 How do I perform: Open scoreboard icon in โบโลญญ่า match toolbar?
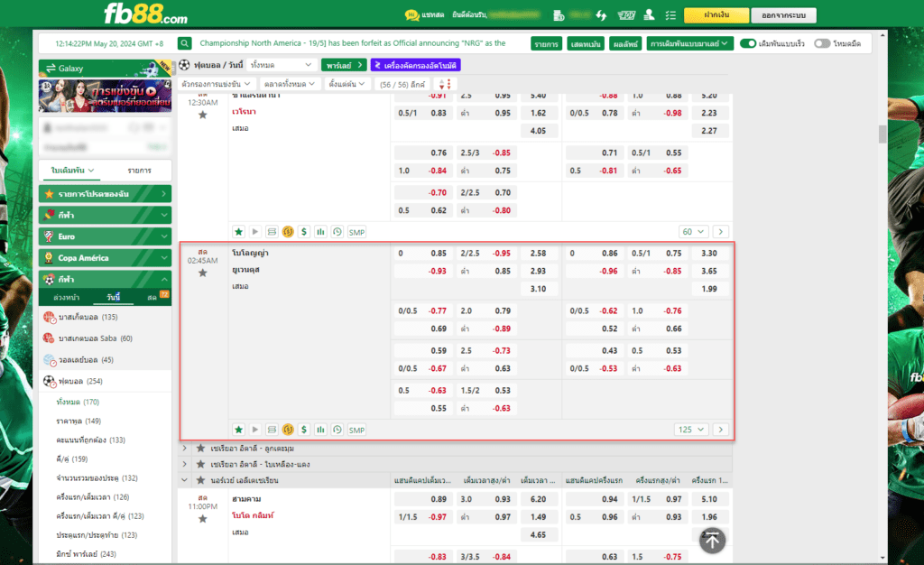coord(272,430)
